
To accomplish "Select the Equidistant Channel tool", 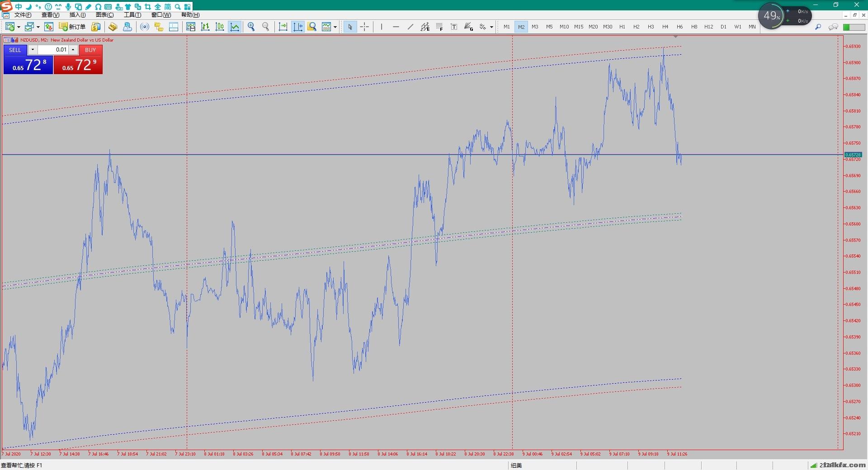I will [425, 27].
